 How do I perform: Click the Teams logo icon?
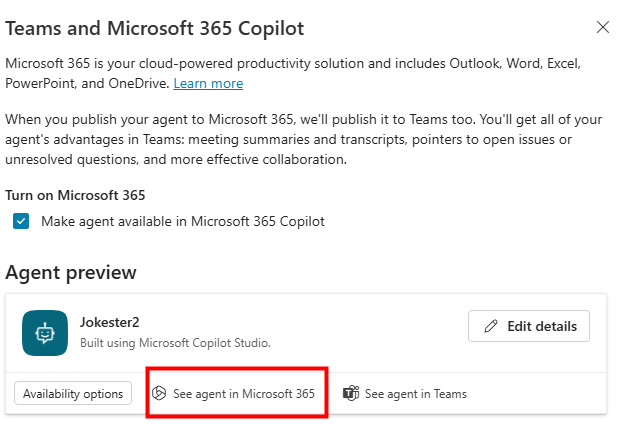(351, 394)
